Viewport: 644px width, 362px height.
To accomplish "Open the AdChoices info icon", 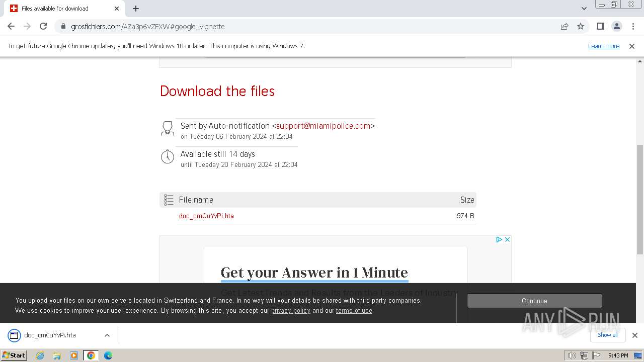I will click(499, 239).
